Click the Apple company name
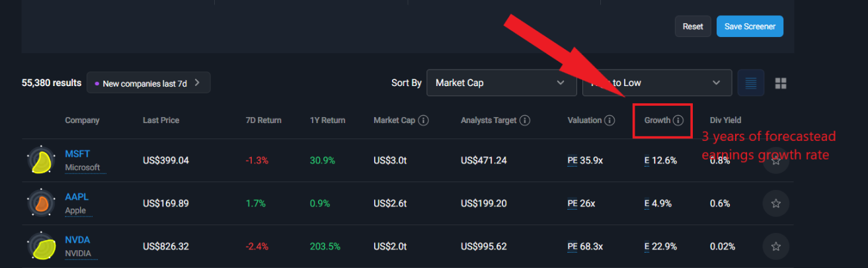Viewport: 868px width, 268px height. tap(75, 210)
